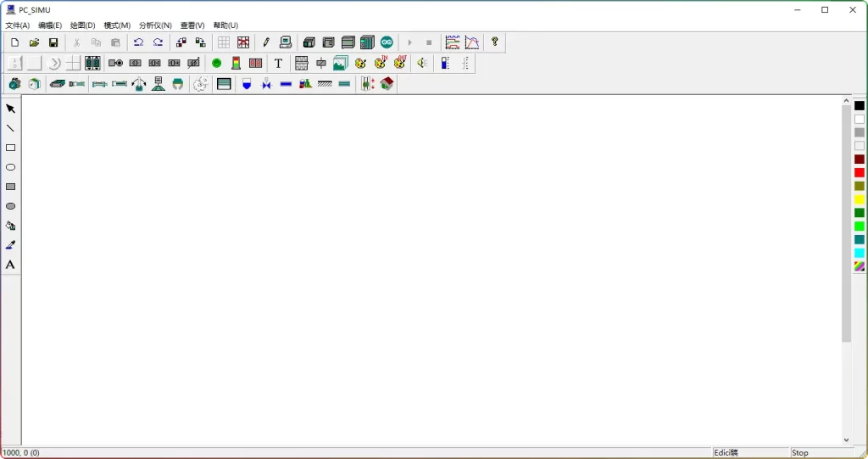Viewport: 868px width, 459px height.
Task: Choose the hollow ellipse drawing tool
Action: (x=11, y=167)
